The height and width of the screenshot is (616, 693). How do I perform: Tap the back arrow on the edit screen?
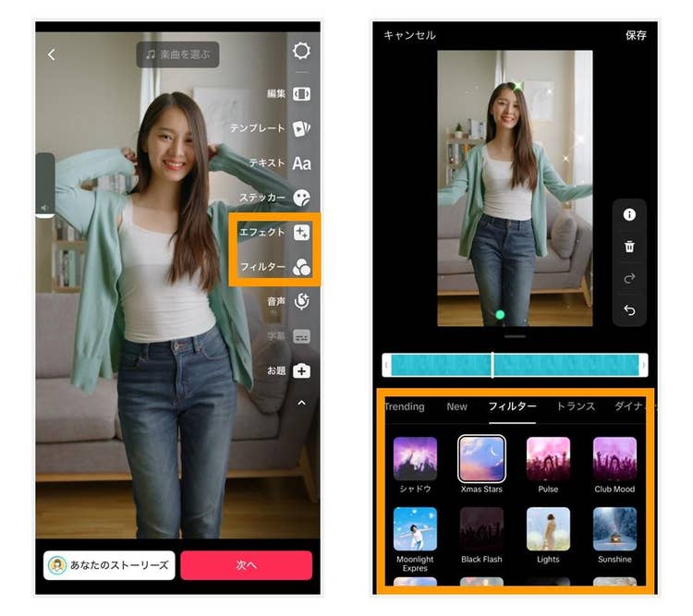[52, 54]
